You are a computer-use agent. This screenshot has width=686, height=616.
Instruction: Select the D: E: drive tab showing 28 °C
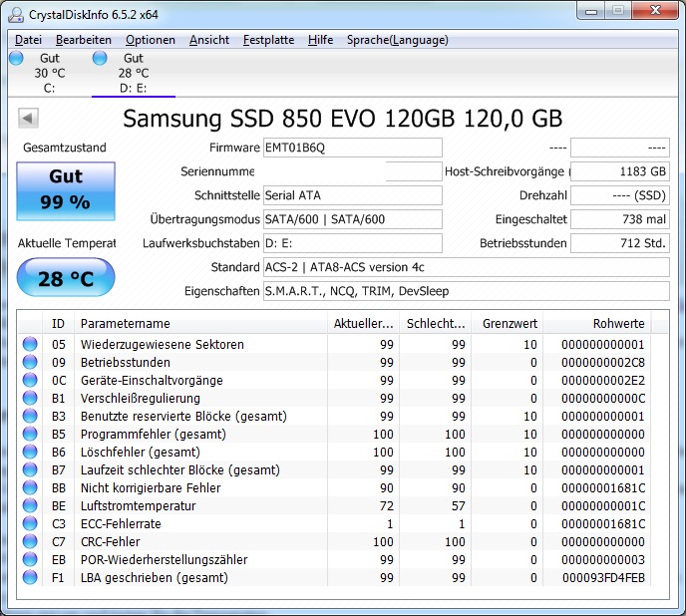click(134, 73)
